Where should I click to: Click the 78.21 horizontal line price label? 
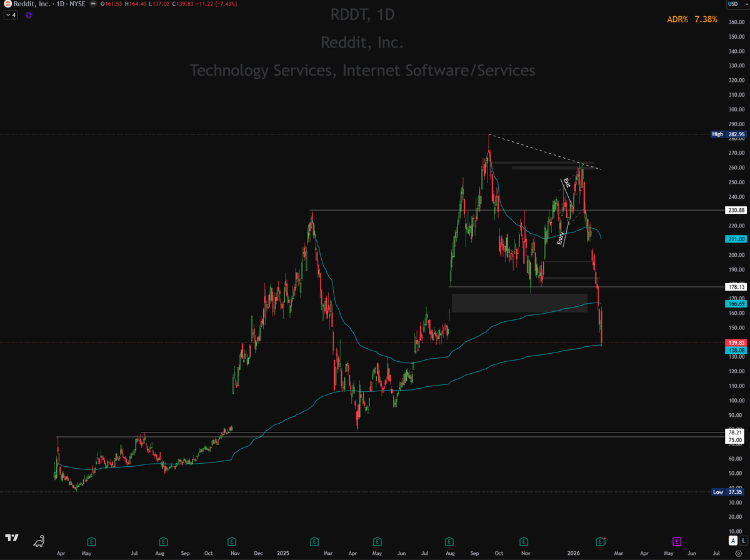[x=736, y=432]
